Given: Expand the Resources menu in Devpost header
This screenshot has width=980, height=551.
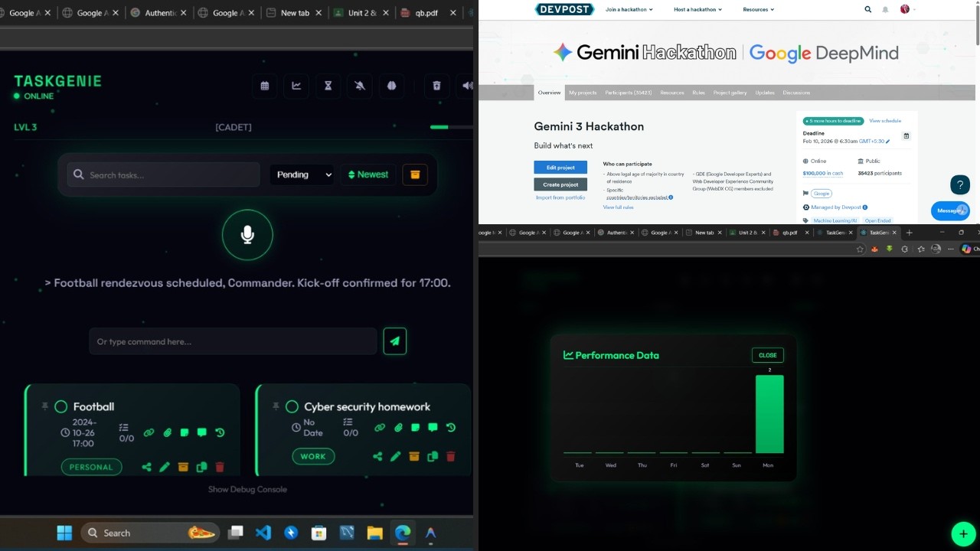Looking at the screenshot, I should pyautogui.click(x=759, y=9).
